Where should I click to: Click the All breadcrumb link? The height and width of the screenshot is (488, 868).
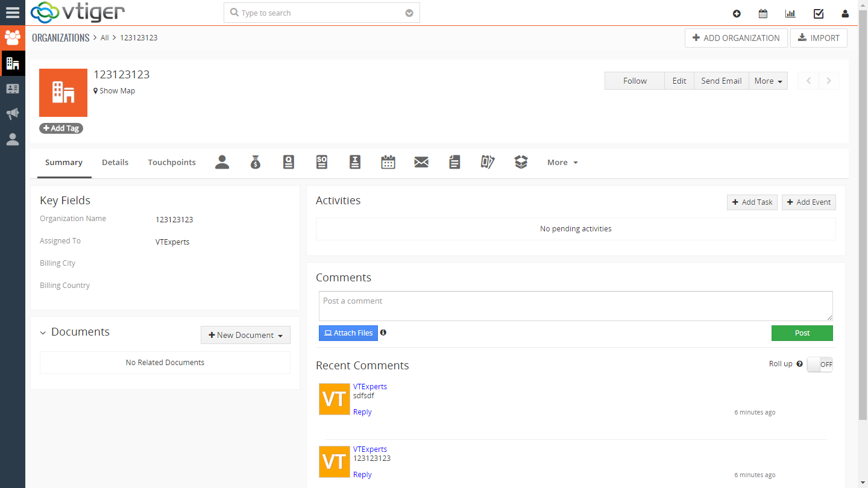105,37
